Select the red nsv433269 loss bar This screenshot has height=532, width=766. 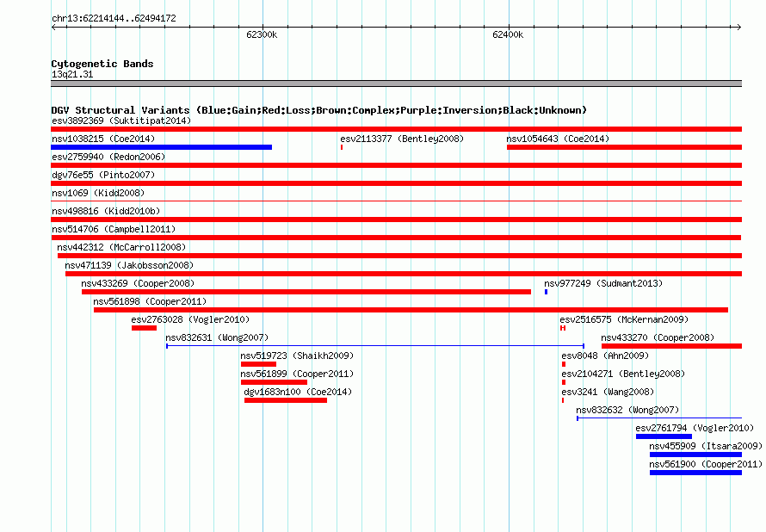(306, 292)
